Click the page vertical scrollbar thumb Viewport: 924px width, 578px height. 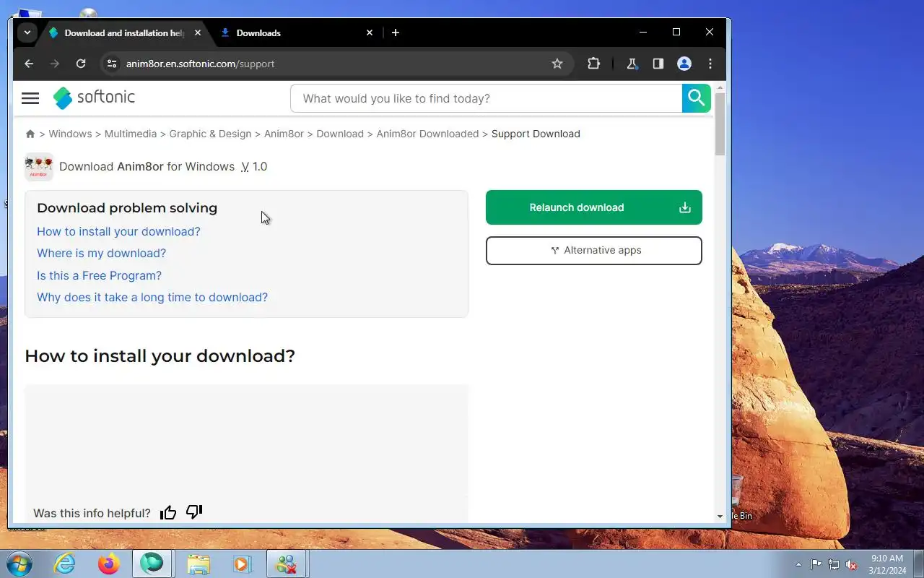pyautogui.click(x=720, y=124)
